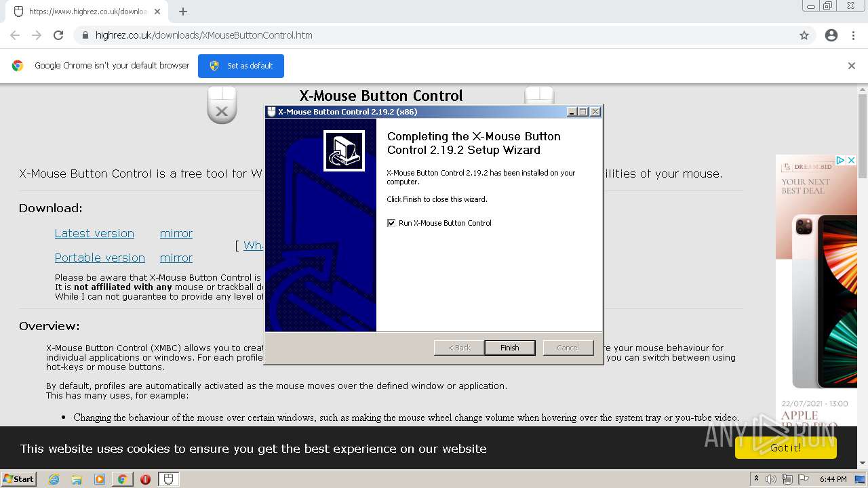This screenshot has width=868, height=488.
Task: Open the Portable version download link
Action: 100,258
